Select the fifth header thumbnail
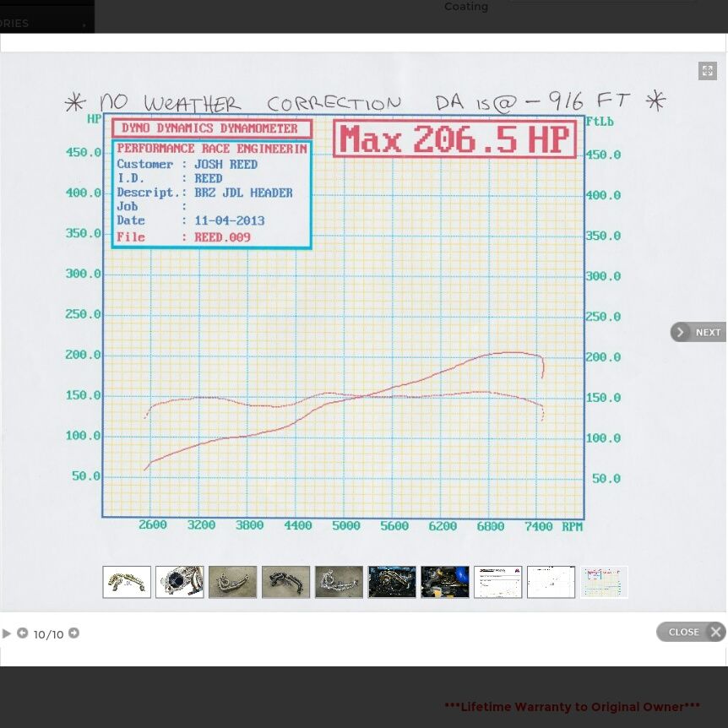The width and height of the screenshot is (728, 728). 339,582
